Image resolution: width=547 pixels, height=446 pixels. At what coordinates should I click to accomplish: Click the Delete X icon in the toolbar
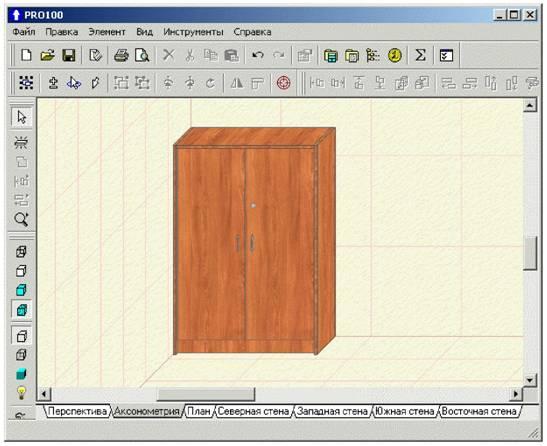(169, 55)
